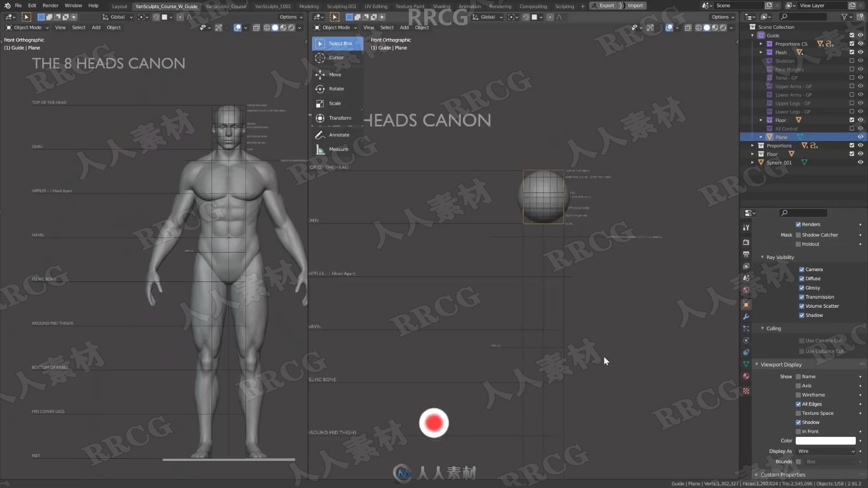Select the Measure tool in toolbar
Image resolution: width=868 pixels, height=488 pixels.
[337, 148]
